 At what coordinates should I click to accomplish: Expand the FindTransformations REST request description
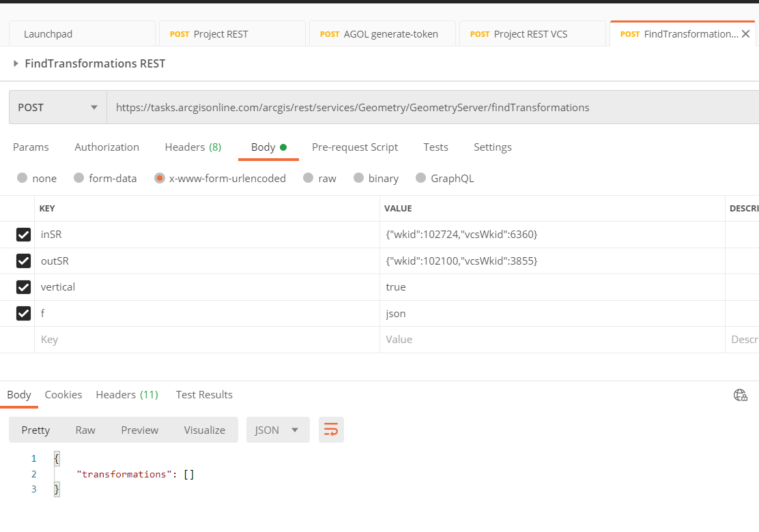point(15,63)
